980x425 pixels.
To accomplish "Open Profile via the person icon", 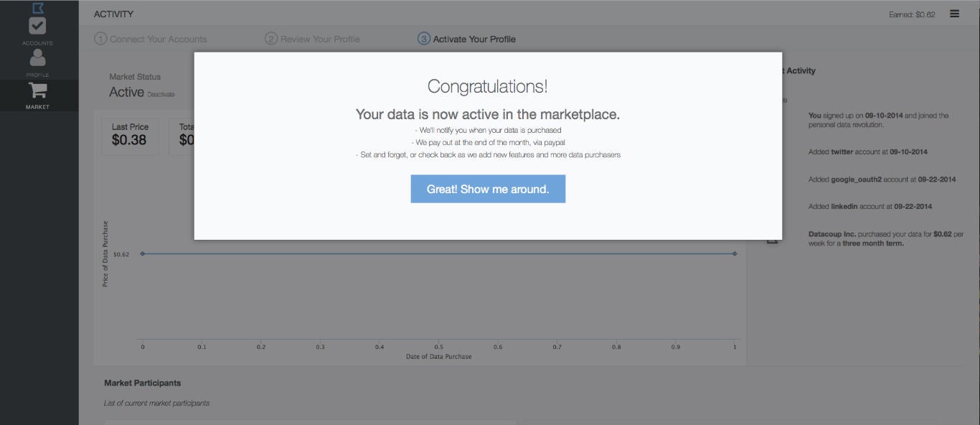I will pos(37,58).
